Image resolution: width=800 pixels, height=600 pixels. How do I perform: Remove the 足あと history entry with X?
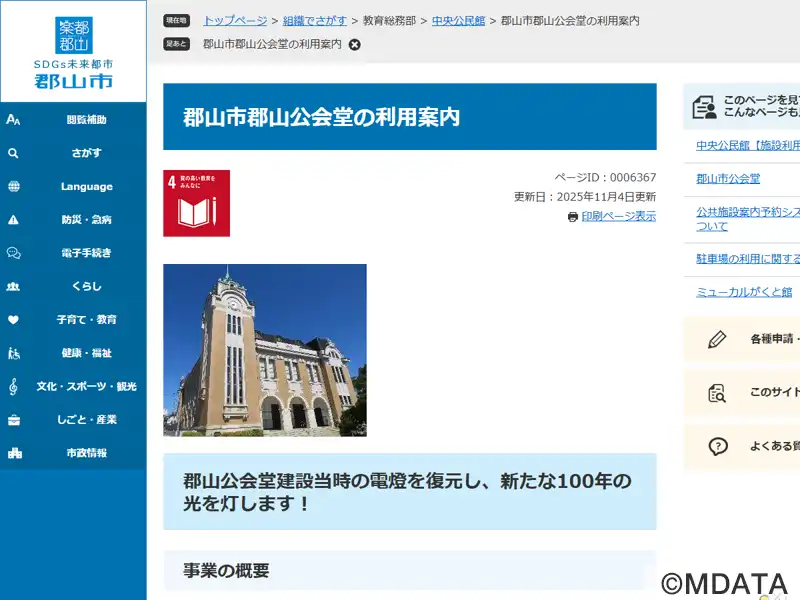click(355, 44)
